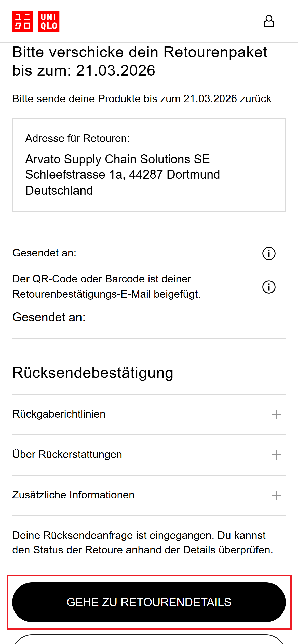298x644 pixels.
Task: Expand the Zusätzliche Informationen section label
Action: tap(73, 495)
